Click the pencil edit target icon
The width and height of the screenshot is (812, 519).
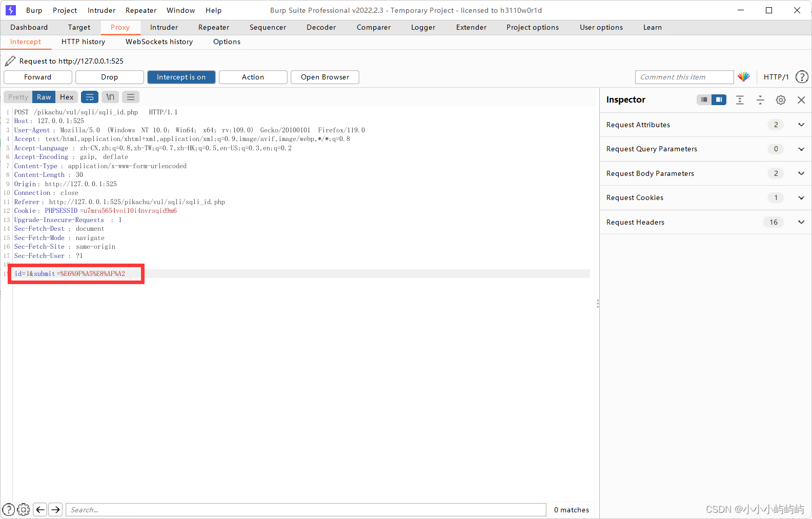(x=10, y=61)
